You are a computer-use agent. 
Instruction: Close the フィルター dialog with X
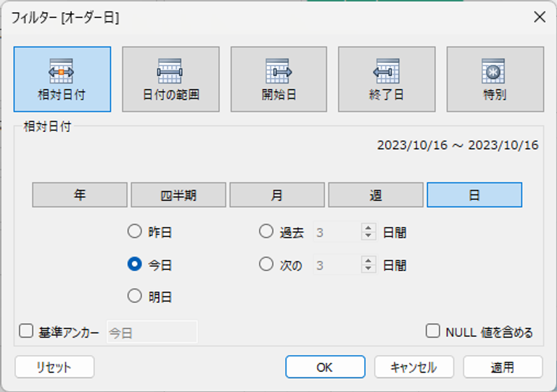pos(540,17)
